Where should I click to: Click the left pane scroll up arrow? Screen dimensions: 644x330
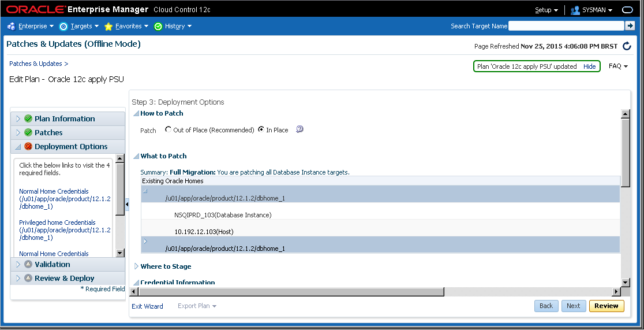tap(120, 158)
